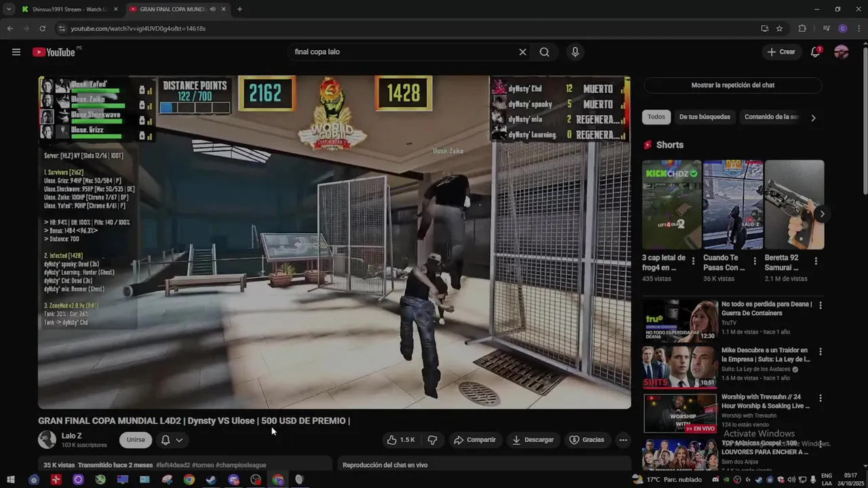Clear the search box with X
The width and height of the screenshot is (868, 488).
pos(523,52)
